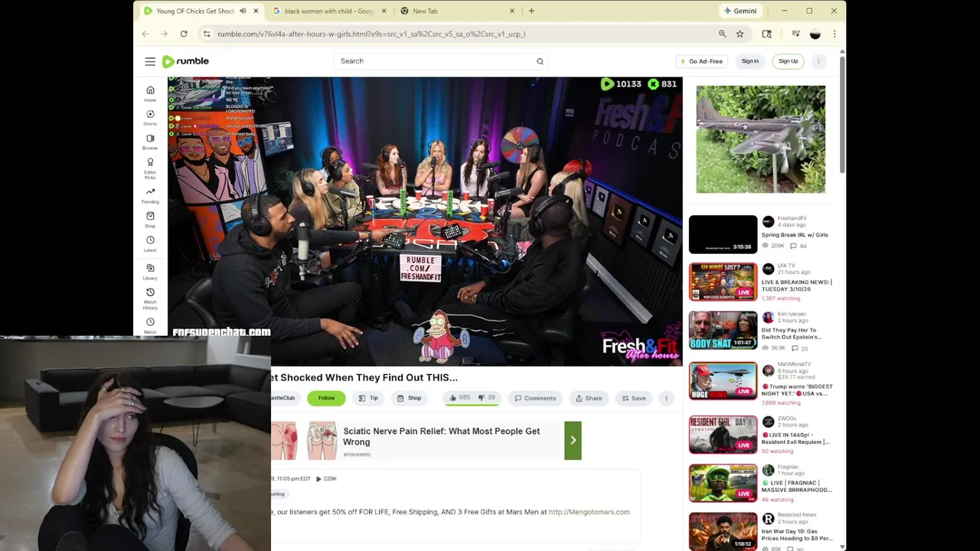Viewport: 980px width, 551px height.
Task: View site information icon in address bar
Action: point(207,34)
